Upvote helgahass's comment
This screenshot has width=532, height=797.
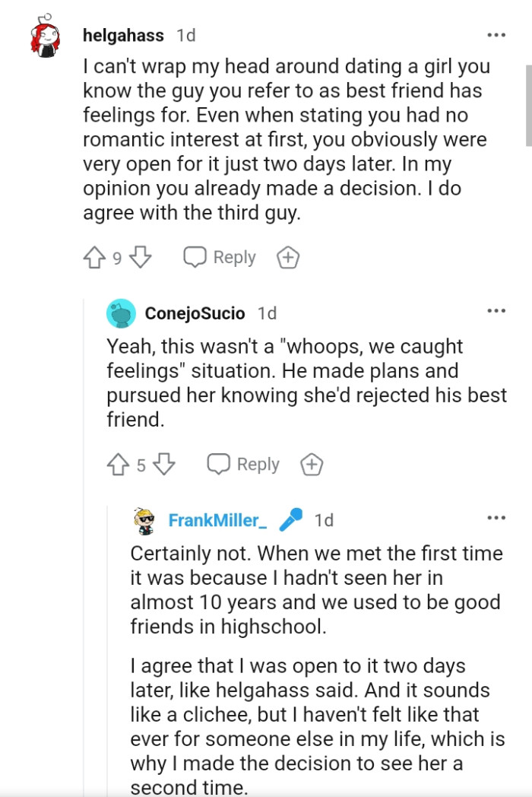[93, 257]
